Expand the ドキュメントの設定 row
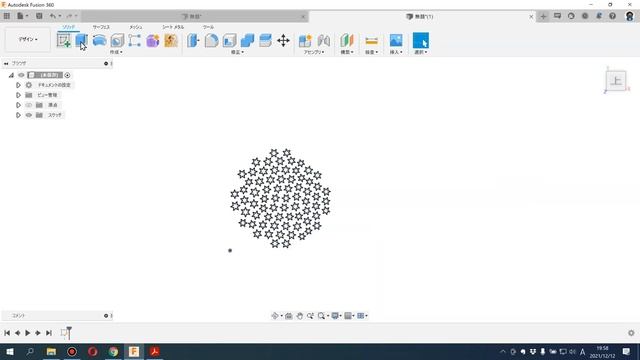This screenshot has width=640, height=360. (18, 85)
